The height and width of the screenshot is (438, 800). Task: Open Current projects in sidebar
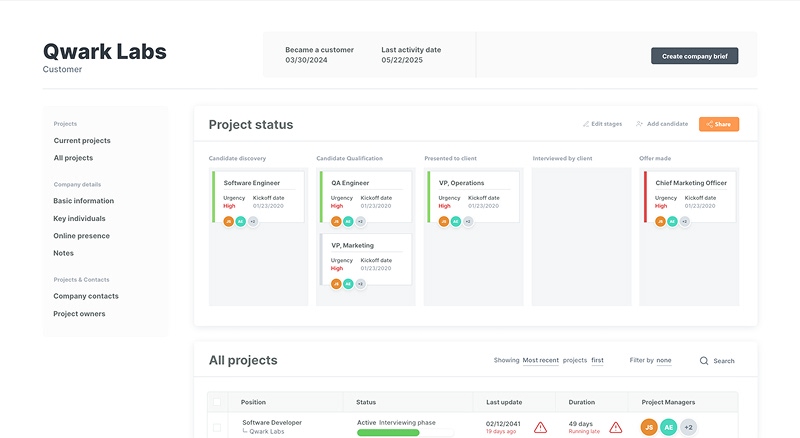pos(82,140)
